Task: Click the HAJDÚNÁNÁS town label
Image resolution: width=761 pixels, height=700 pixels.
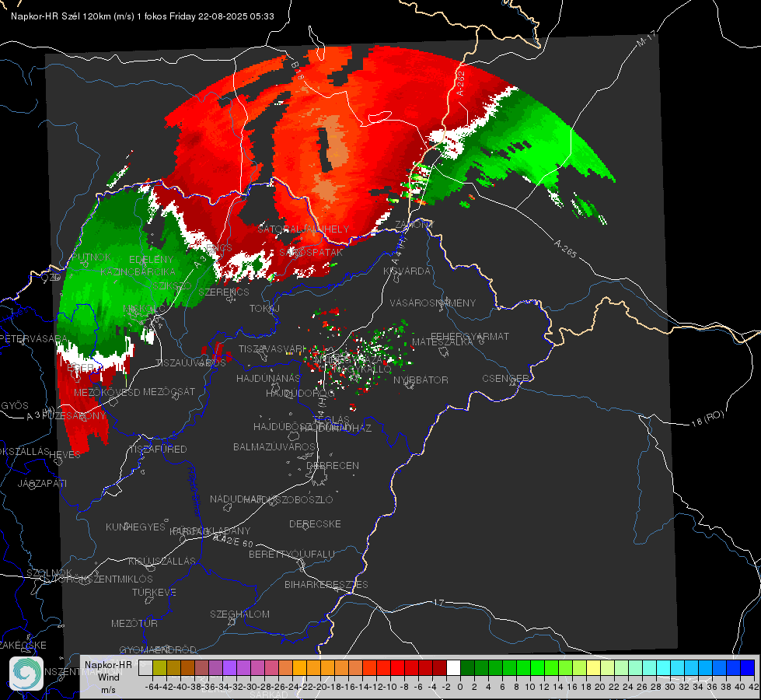Action: 268,378
